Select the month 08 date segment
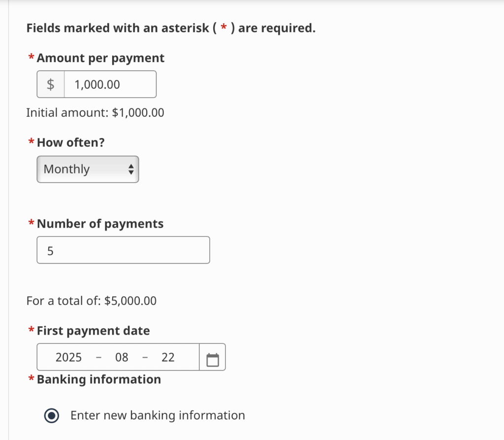Screen dimensions: 504x440 (122, 357)
